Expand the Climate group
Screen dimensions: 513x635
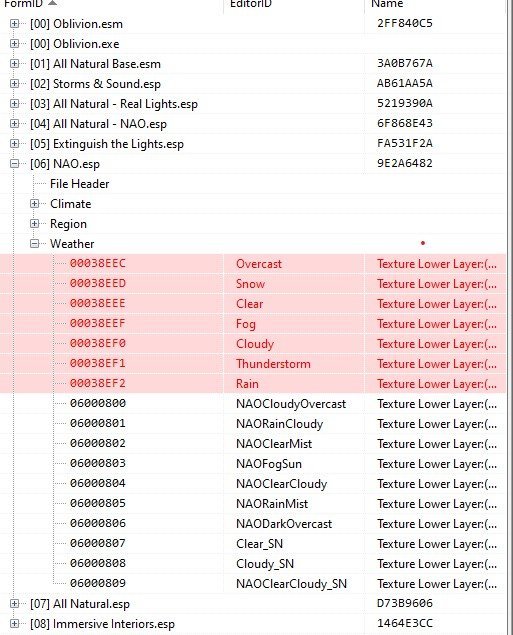tap(35, 204)
